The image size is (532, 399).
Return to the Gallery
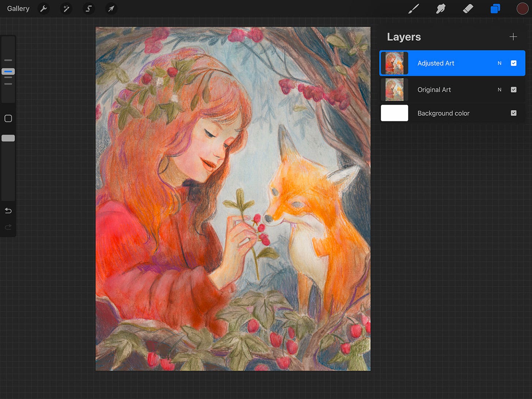coord(18,8)
